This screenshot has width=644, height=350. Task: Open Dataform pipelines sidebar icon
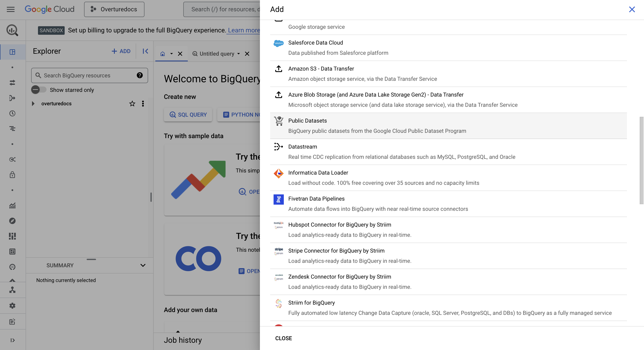click(12, 98)
